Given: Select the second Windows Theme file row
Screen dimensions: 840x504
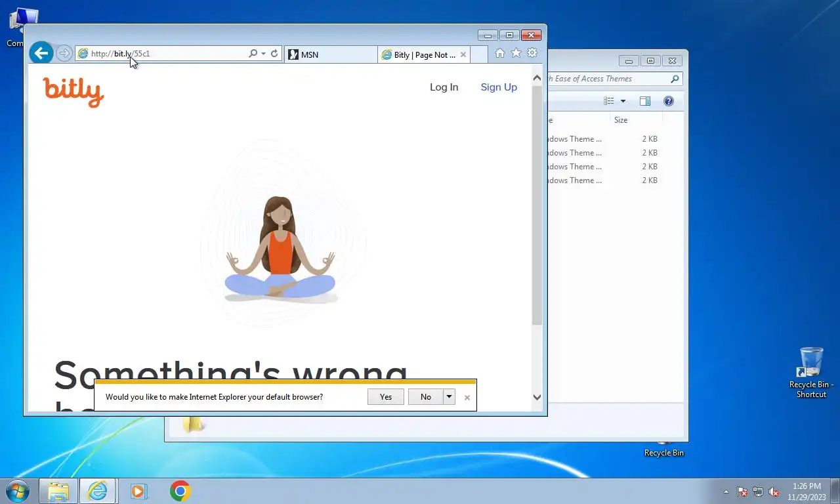Looking at the screenshot, I should [x=604, y=153].
